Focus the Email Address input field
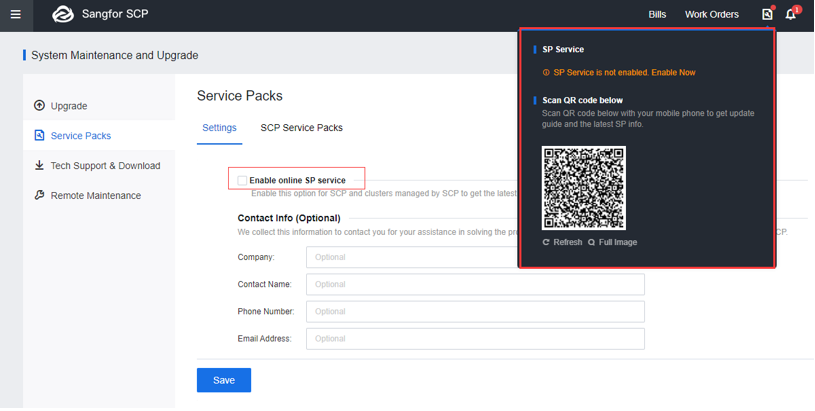Screen dimensions: 815x411 click(475, 338)
